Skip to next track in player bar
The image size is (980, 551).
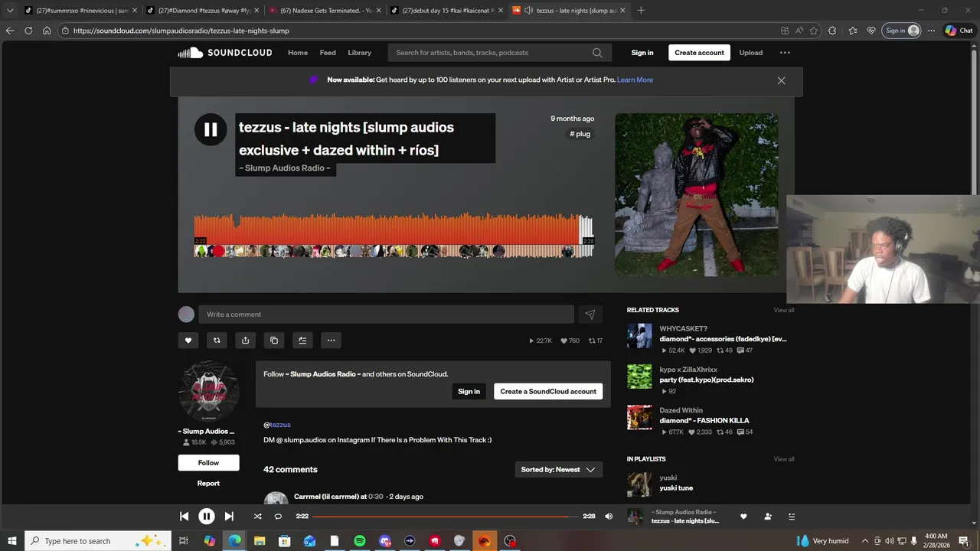click(x=229, y=517)
